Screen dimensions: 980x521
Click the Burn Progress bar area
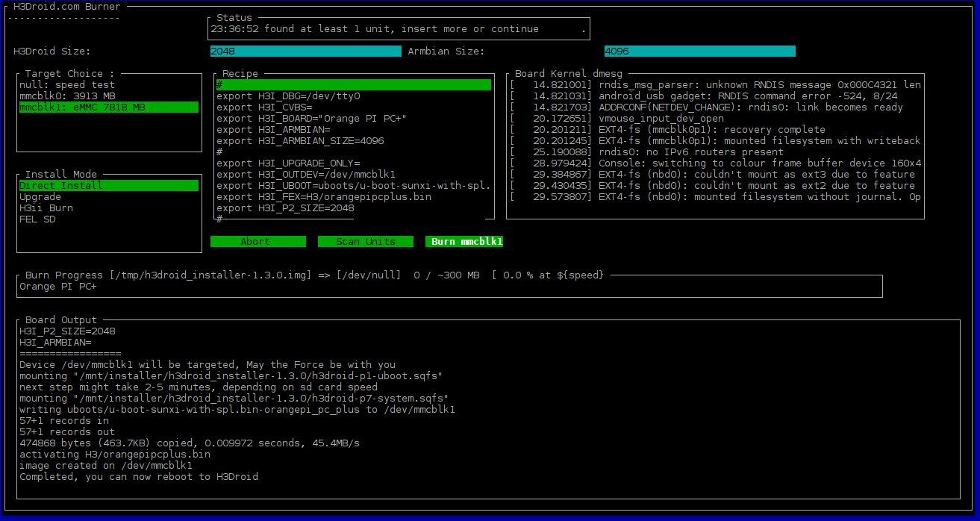(449, 287)
